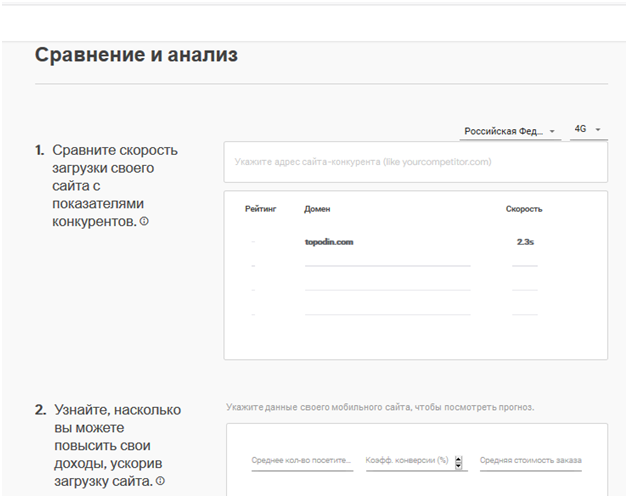628x498 pixels.
Task: Click the 'Средняя стоимость заказа' field
Action: point(531,461)
